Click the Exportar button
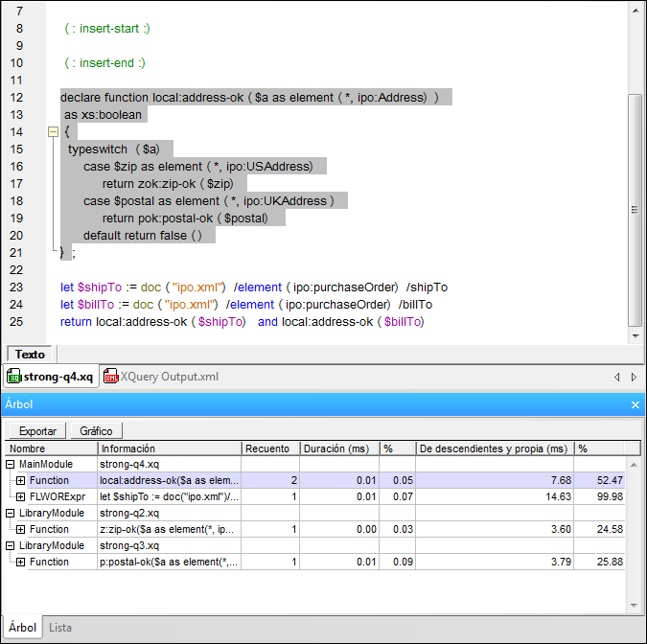 tap(37, 431)
